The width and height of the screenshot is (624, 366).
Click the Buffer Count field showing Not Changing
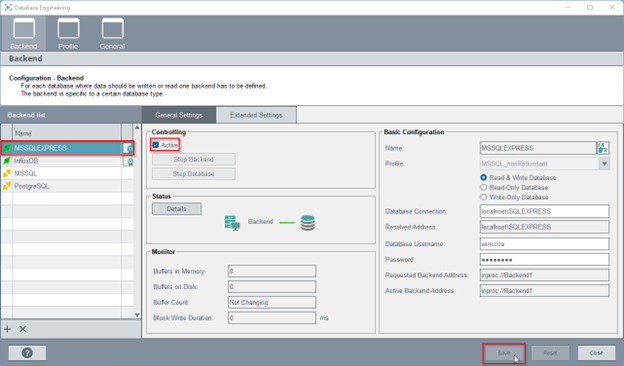pyautogui.click(x=272, y=302)
